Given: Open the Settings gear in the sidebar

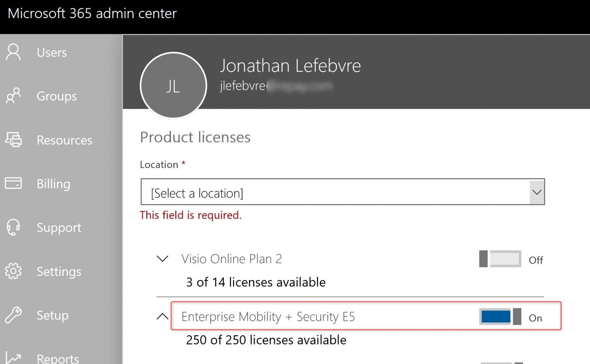Looking at the screenshot, I should coord(13,272).
